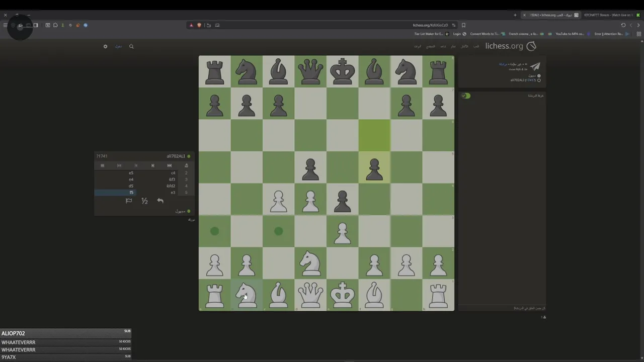
Task: Offer a draw with the ½ button
Action: click(x=144, y=201)
